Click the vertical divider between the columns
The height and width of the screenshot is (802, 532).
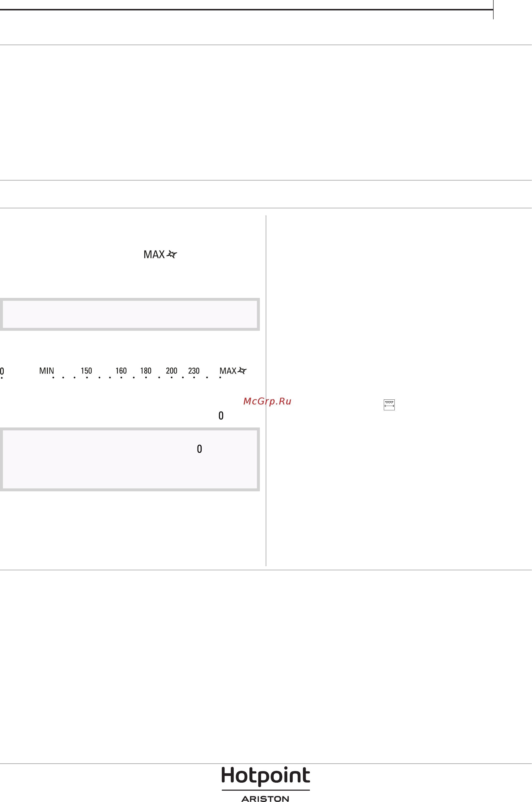pos(266,390)
